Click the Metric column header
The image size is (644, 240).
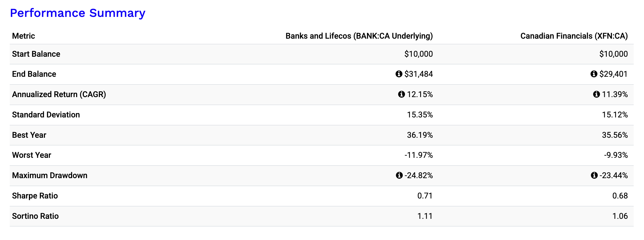point(23,36)
